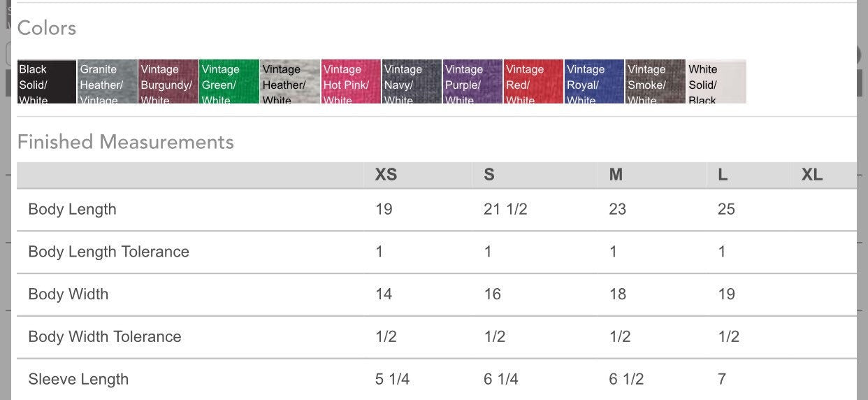Screen dimensions: 868x400
Task: Click the XL size column header
Action: [812, 175]
